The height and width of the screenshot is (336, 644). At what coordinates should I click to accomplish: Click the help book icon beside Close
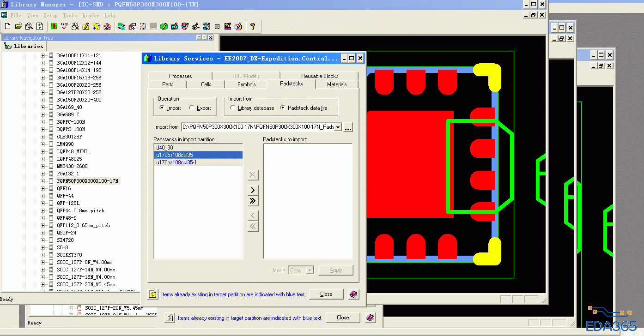pos(354,294)
